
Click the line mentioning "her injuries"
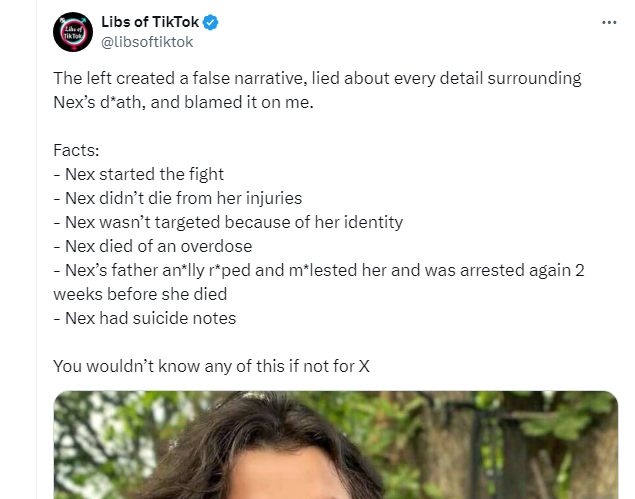177,198
